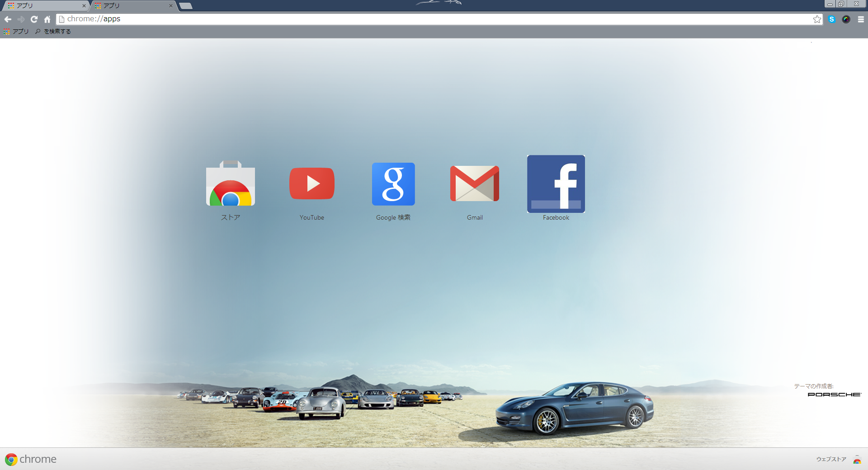Open the Facebook app icon
This screenshot has height=470, width=868.
click(x=556, y=184)
